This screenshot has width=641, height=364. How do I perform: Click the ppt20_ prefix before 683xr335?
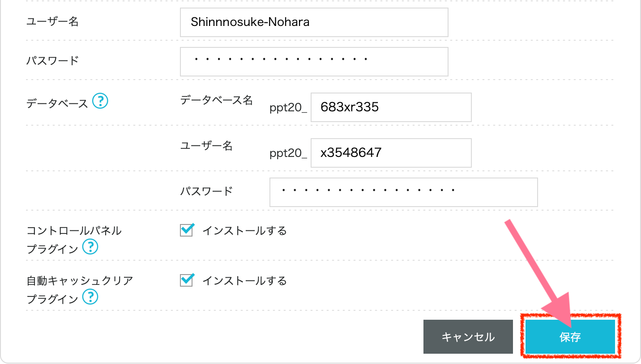288,108
